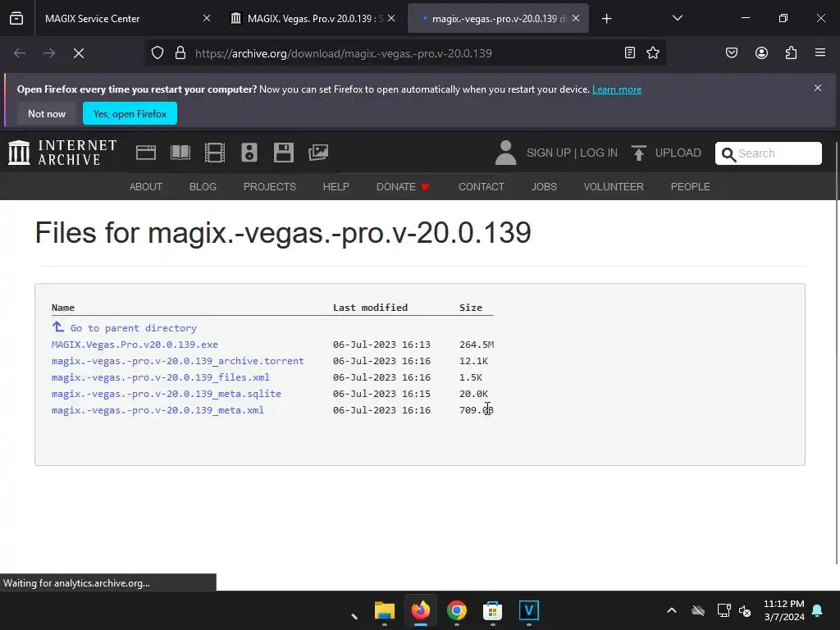Open the _meta.xml file link
This screenshot has height=630, width=840.
point(157,410)
